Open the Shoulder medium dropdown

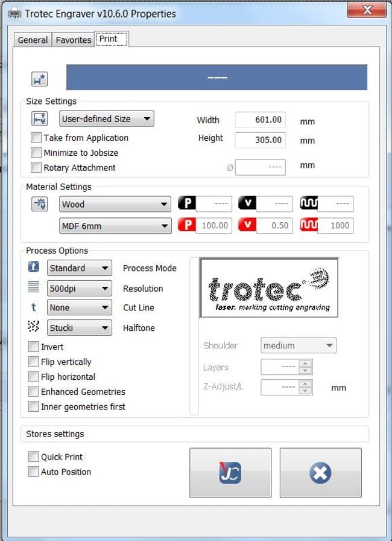pos(299,345)
